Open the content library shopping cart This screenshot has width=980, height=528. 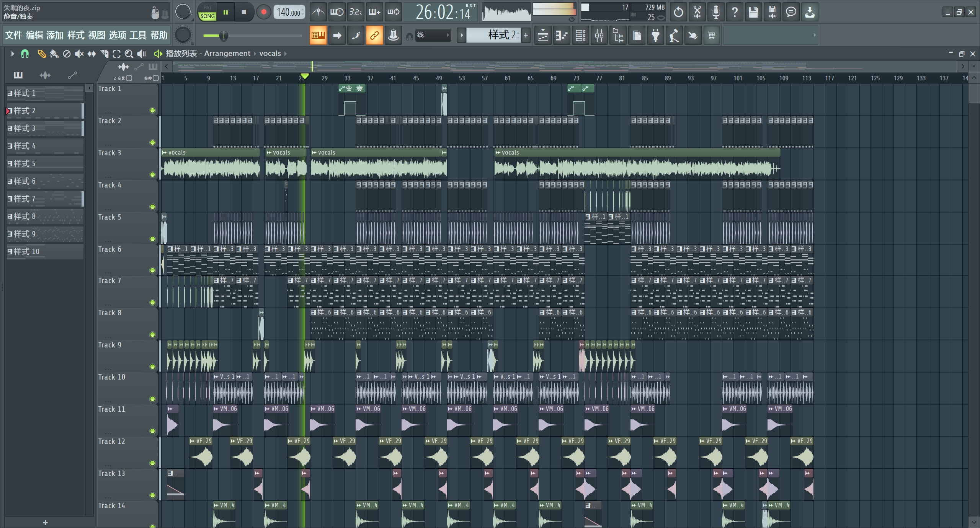712,36
